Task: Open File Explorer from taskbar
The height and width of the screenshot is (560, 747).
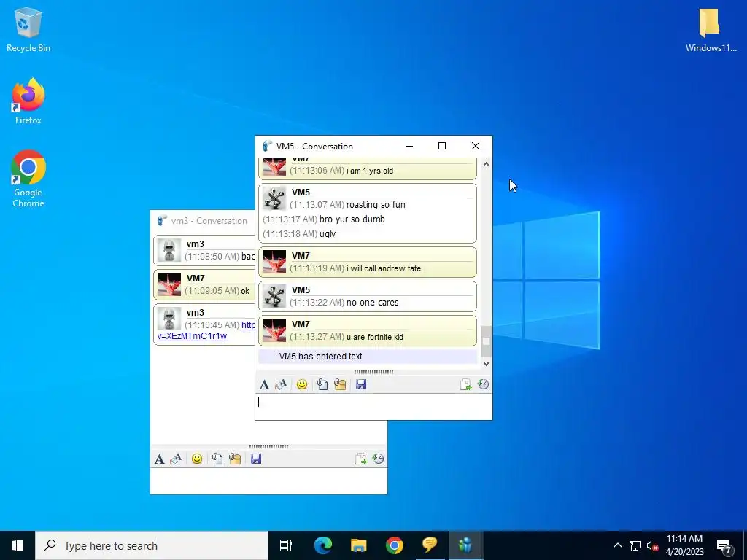Action: click(x=359, y=545)
